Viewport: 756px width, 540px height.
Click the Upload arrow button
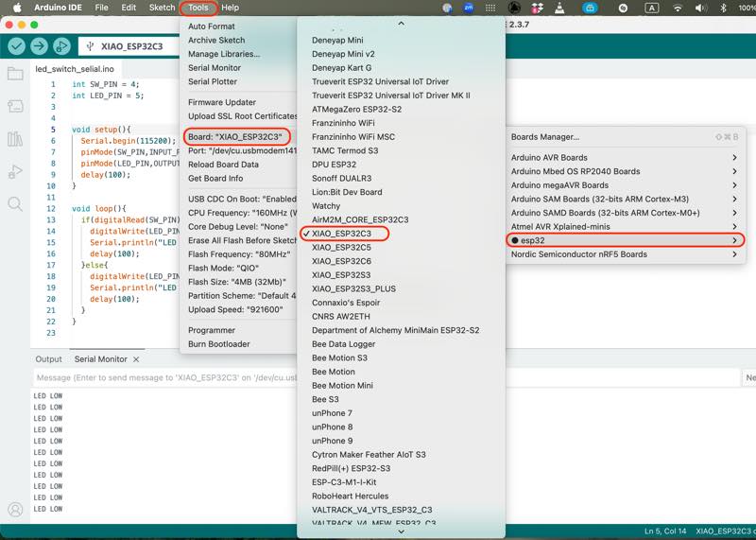pyautogui.click(x=39, y=46)
